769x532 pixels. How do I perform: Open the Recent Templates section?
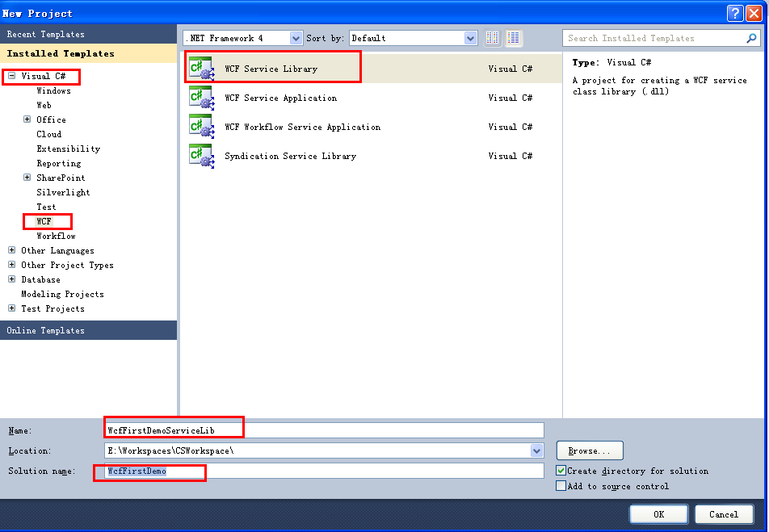[46, 34]
